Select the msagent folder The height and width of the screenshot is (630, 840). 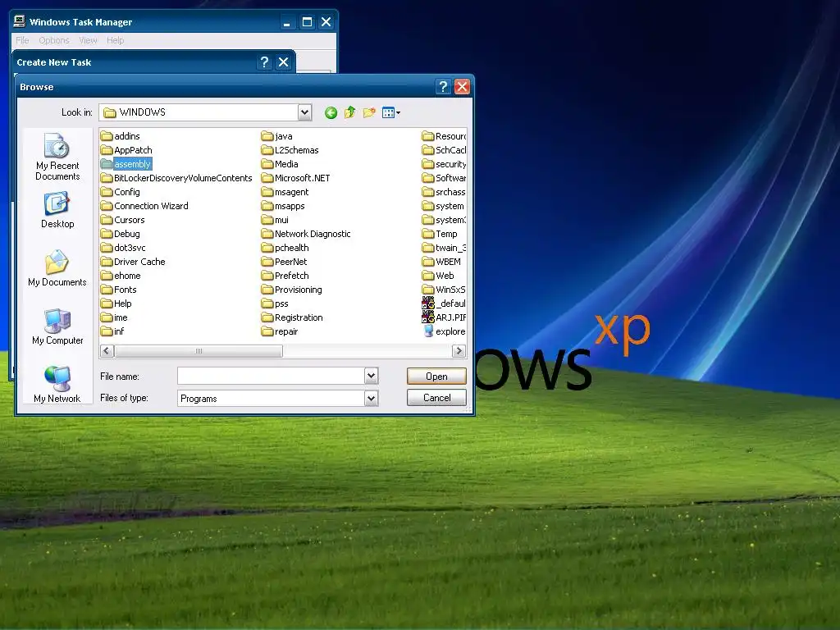pos(285,192)
